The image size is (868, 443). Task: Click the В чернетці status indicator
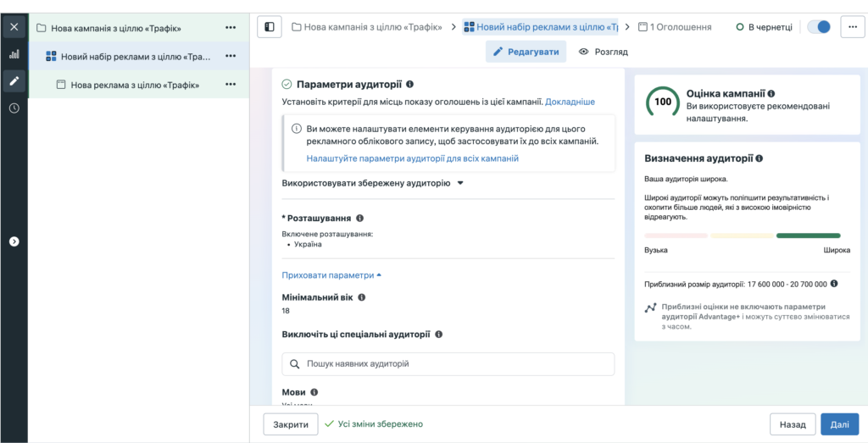pyautogui.click(x=765, y=26)
